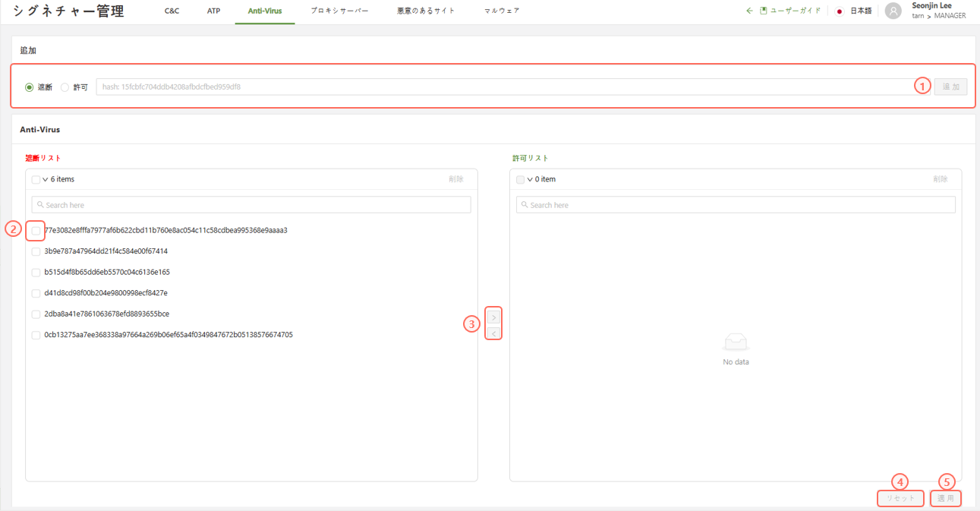Check the box for hash 3b9e787a47964dd21f4c584e00f67414
Viewport: 980px width, 511px height.
coord(36,251)
